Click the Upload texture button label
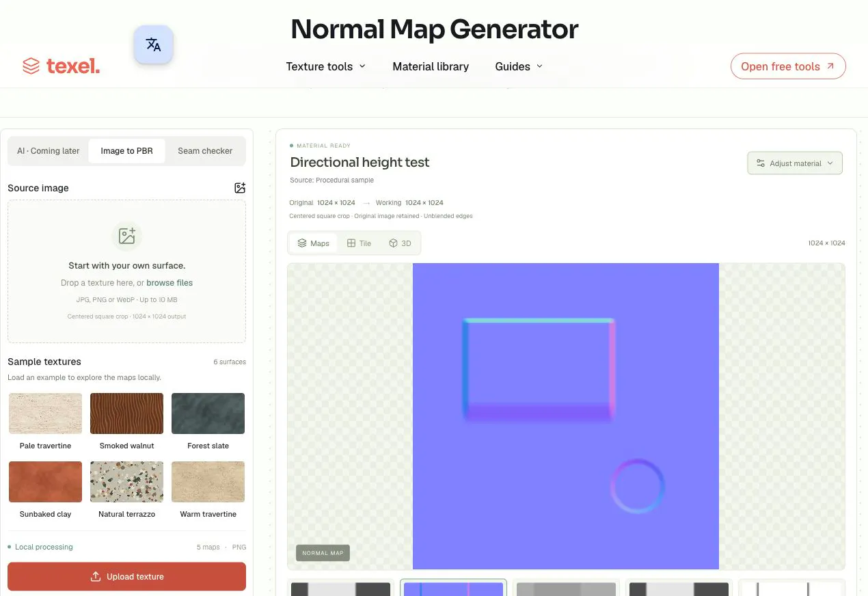 click(x=135, y=576)
